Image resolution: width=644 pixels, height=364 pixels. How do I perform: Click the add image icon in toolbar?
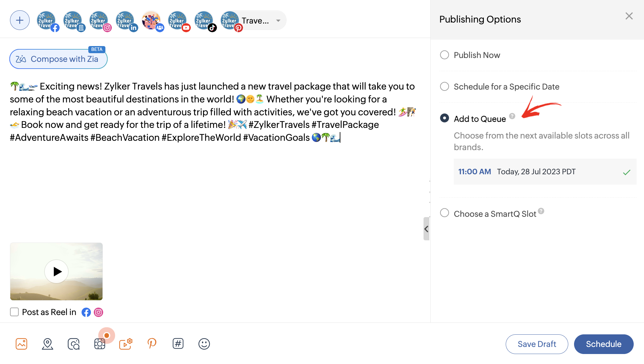click(21, 344)
